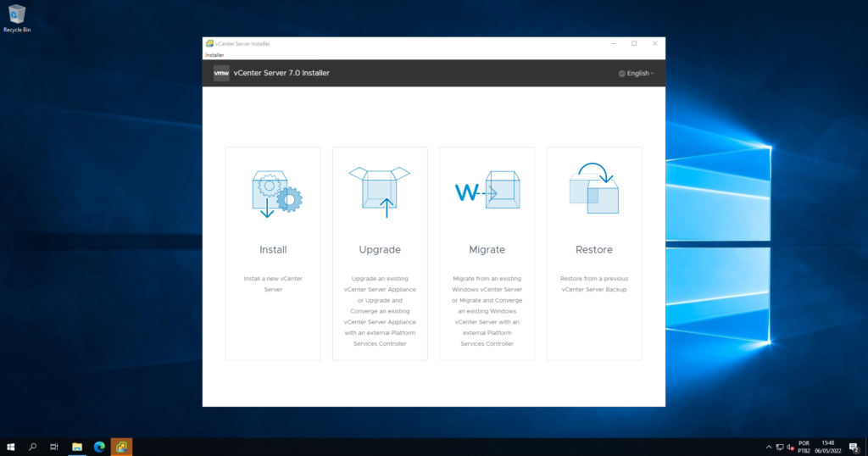This screenshot has height=456, width=868.
Task: Open the Installer menu
Action: coord(214,55)
